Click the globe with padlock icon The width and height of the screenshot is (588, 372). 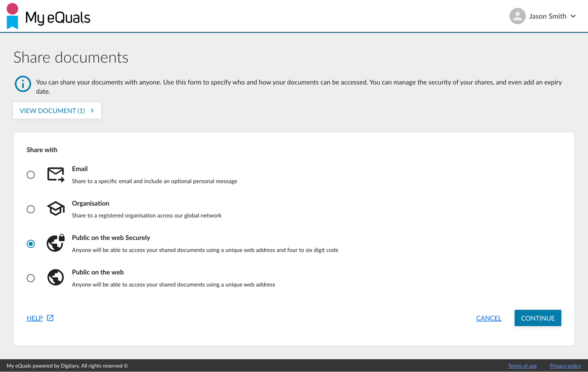(56, 243)
